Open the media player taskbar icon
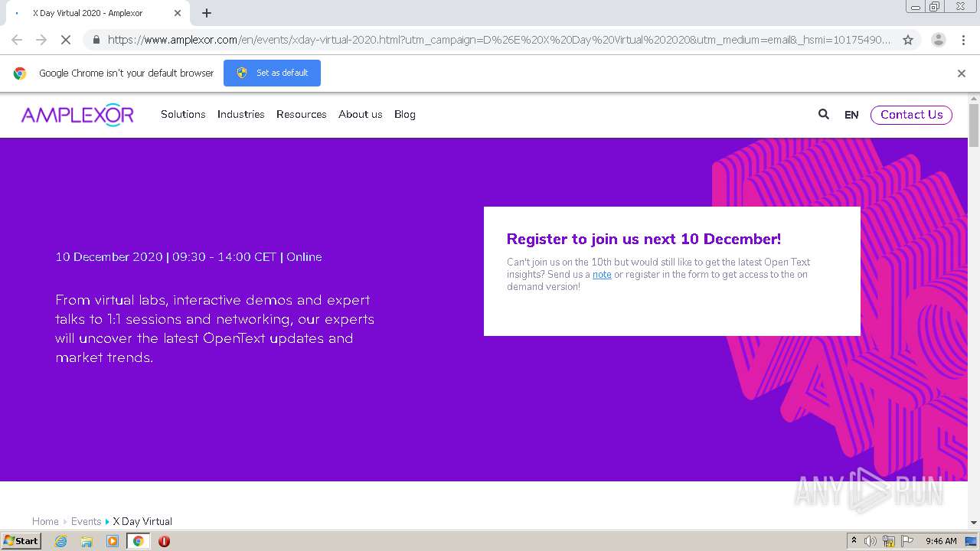Image resolution: width=980 pixels, height=551 pixels. click(113, 541)
